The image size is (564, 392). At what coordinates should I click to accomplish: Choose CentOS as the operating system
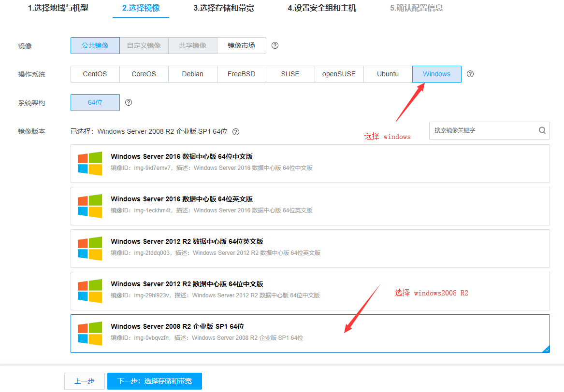coord(95,74)
